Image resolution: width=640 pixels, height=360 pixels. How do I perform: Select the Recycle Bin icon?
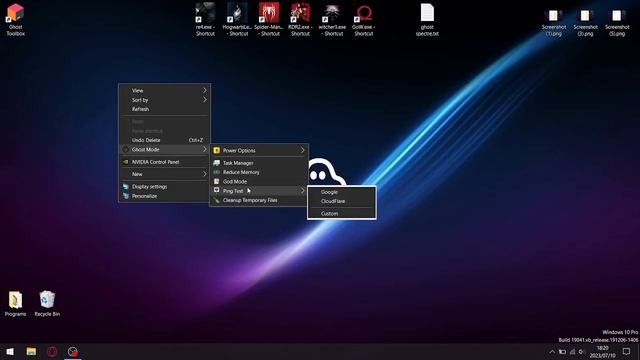coord(47,304)
